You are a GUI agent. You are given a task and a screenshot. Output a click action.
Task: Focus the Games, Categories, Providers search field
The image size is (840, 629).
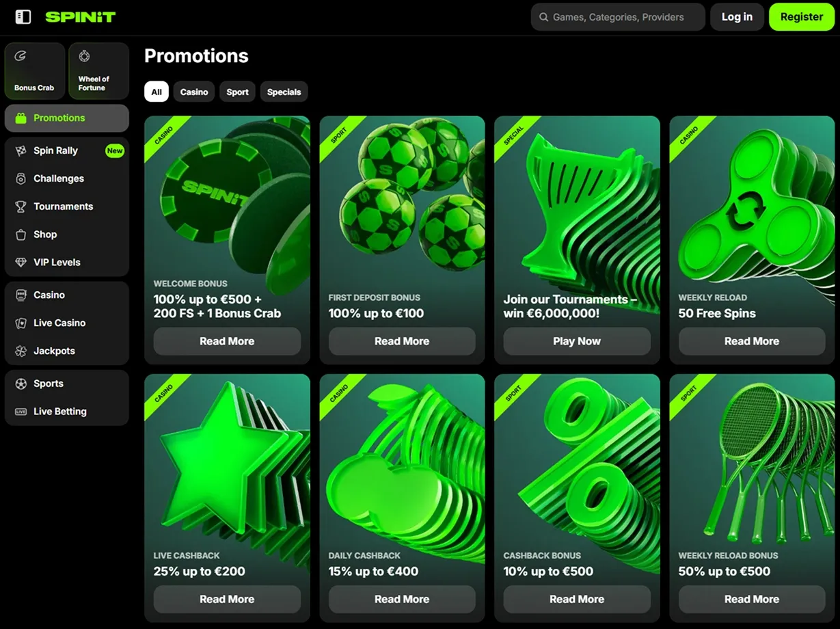coord(618,17)
